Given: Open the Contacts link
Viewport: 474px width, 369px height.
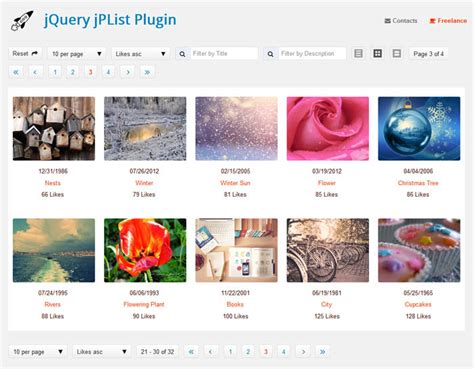Looking at the screenshot, I should click(x=401, y=21).
